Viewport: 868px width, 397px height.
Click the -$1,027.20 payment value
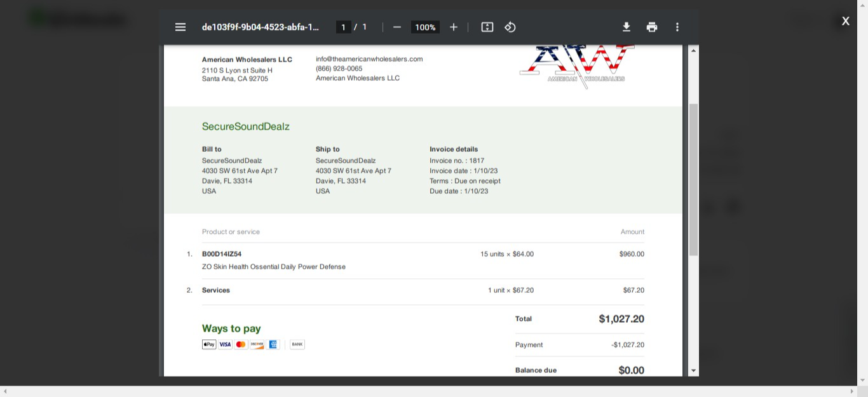click(628, 345)
